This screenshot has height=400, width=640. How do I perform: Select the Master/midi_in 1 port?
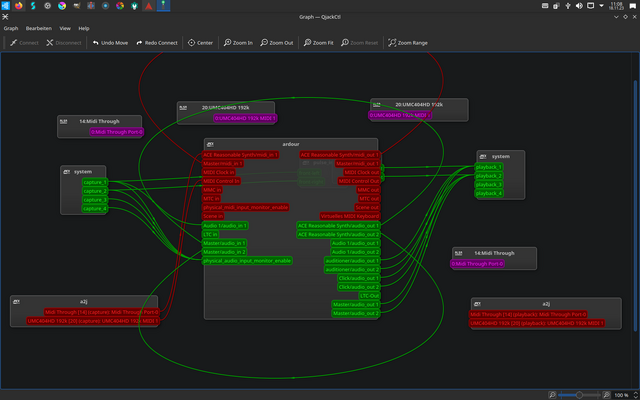point(223,164)
